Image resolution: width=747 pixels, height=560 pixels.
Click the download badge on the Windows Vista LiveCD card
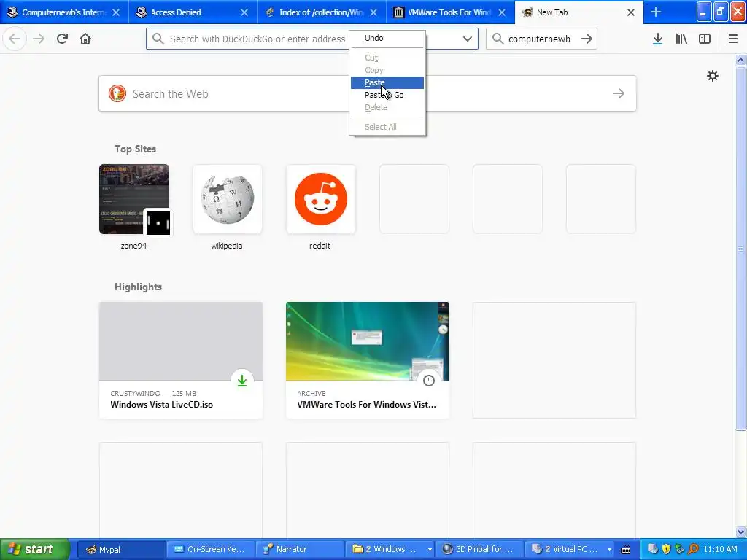[242, 381]
